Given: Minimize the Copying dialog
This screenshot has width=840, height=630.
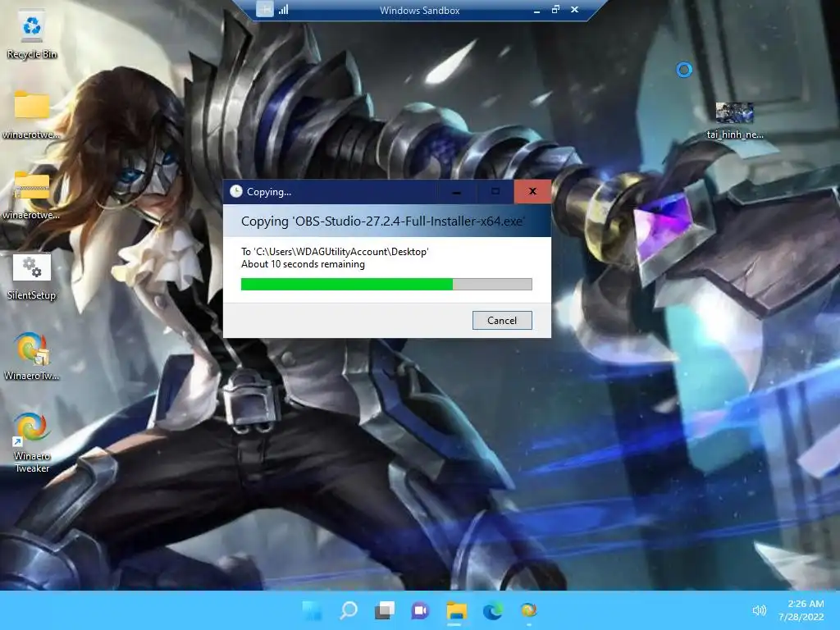Looking at the screenshot, I should [456, 191].
